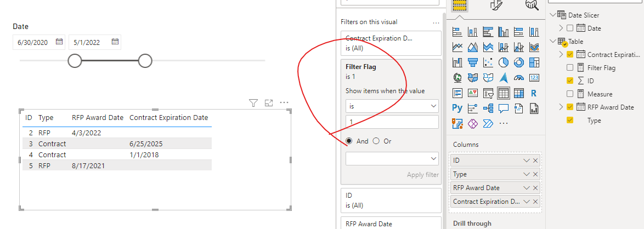Select the Or radio button
Screen dimensions: 644x229
[x=376, y=141]
